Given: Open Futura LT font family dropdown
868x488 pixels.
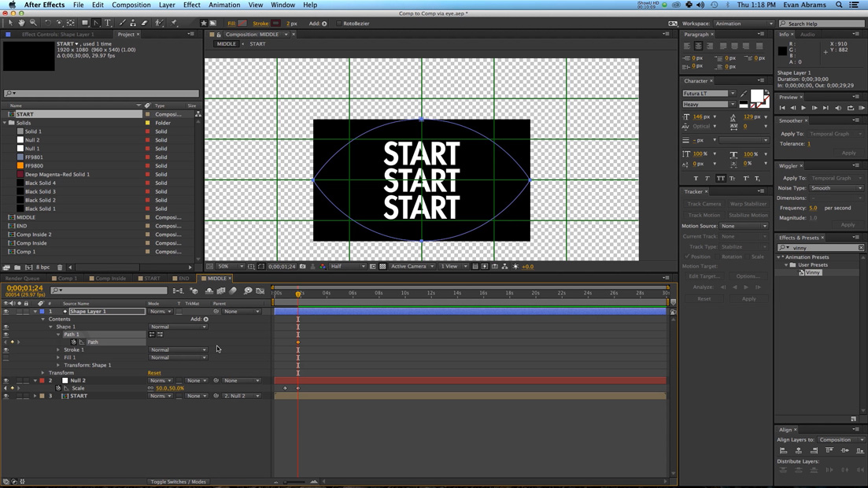Looking at the screenshot, I should pyautogui.click(x=708, y=94).
